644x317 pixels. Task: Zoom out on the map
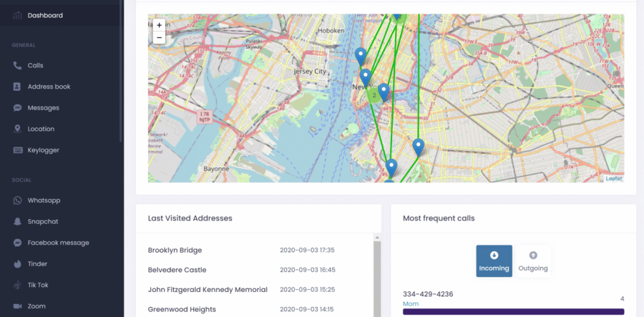[x=159, y=37]
